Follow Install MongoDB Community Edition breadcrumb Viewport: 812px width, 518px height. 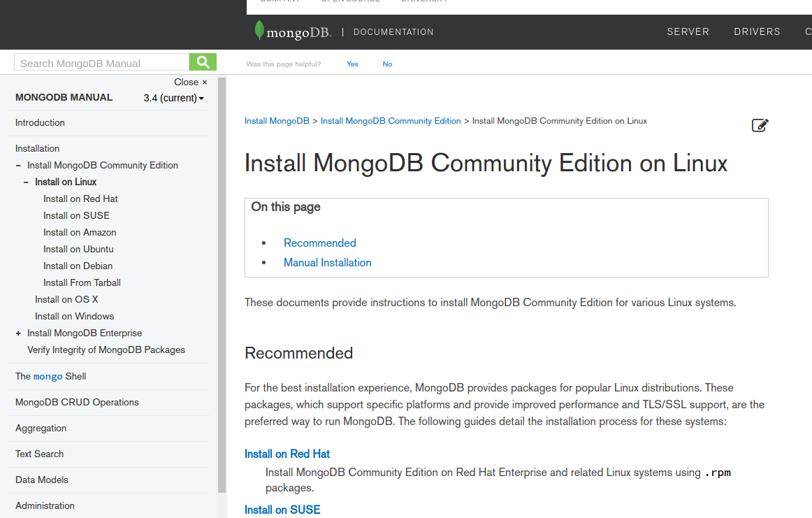391,121
